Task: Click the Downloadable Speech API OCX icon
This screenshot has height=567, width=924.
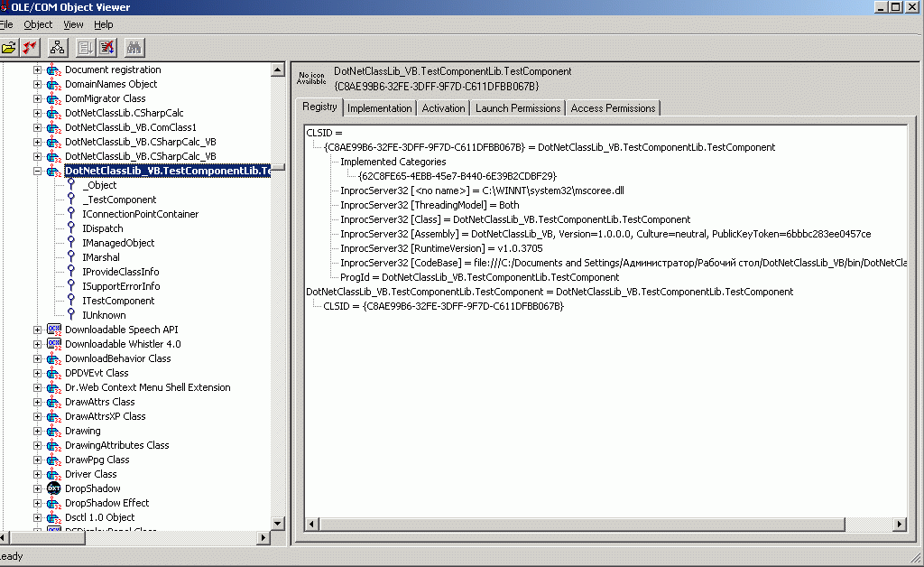Action: (53, 330)
